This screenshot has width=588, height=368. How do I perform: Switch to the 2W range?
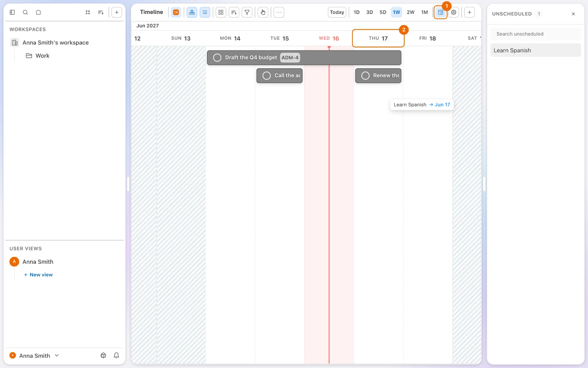410,12
